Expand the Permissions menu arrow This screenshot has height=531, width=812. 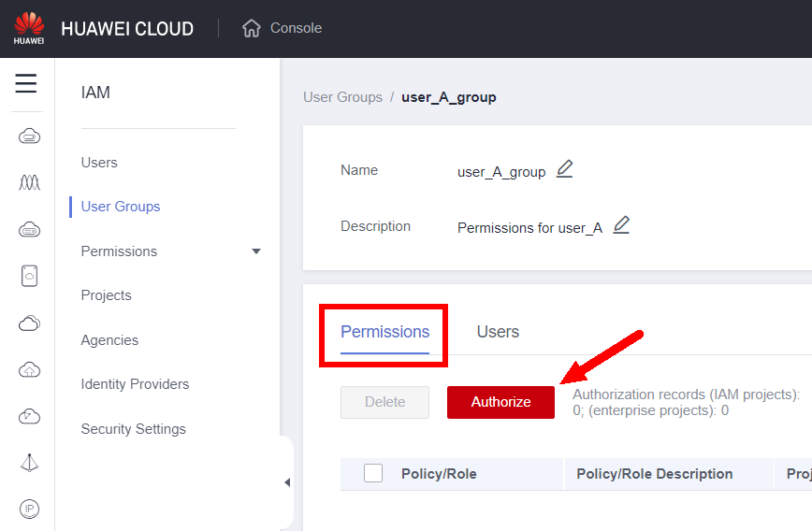click(x=256, y=251)
